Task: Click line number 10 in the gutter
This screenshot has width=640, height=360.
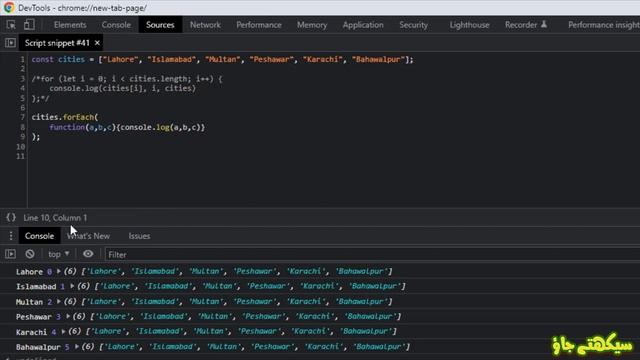Action: pos(21,147)
